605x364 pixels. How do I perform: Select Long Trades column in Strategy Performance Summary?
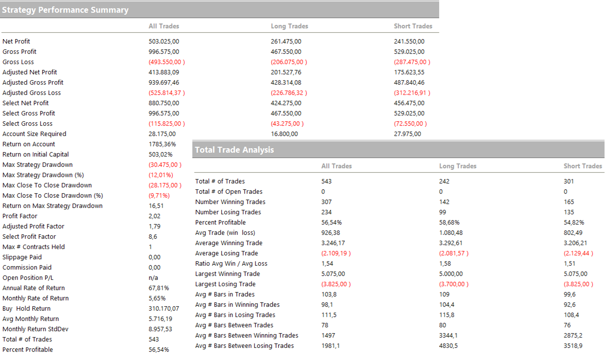[x=289, y=26]
